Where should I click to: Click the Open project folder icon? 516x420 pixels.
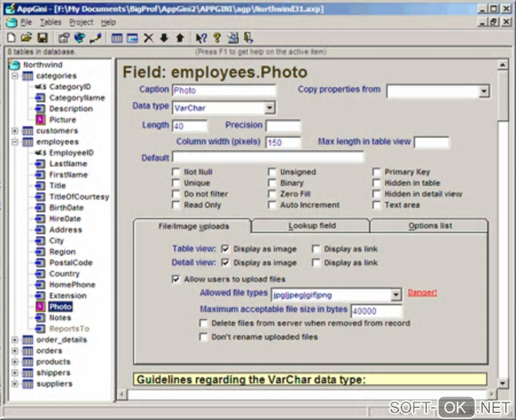click(27, 38)
